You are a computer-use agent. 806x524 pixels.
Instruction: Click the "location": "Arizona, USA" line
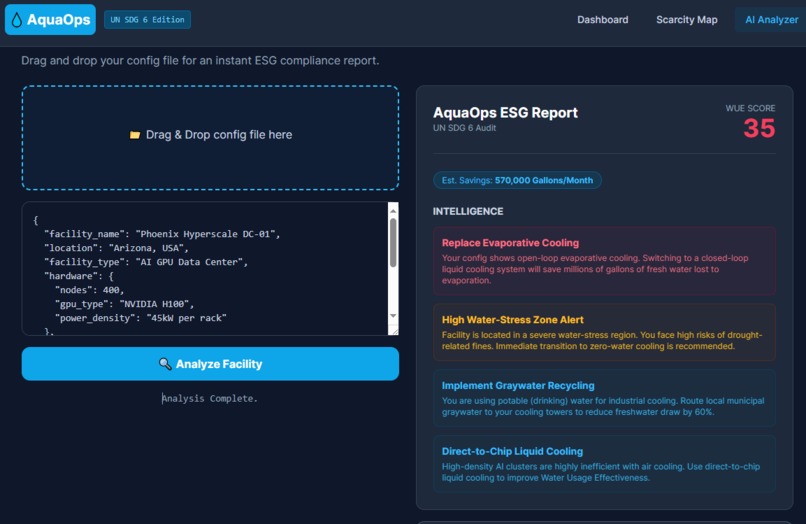(116, 248)
